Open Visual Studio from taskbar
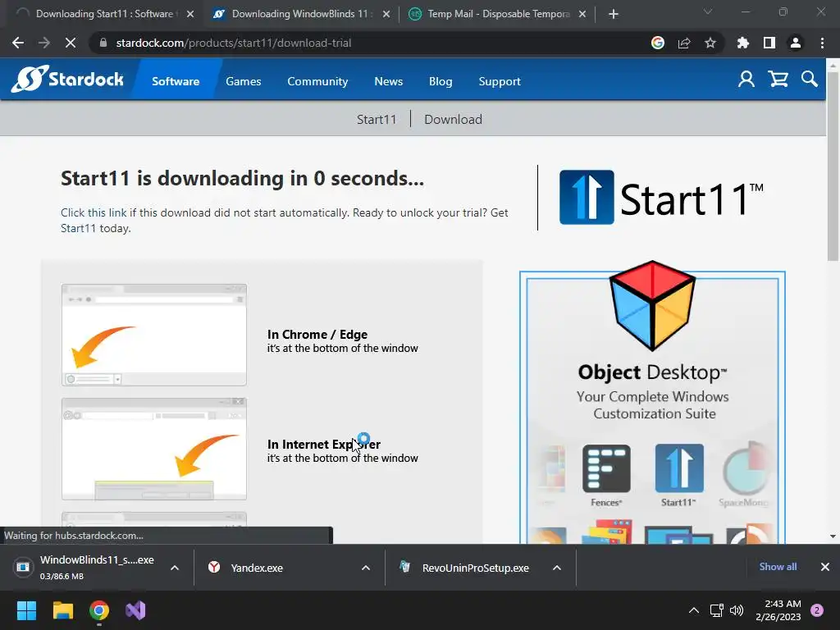The height and width of the screenshot is (630, 840). tap(135, 610)
